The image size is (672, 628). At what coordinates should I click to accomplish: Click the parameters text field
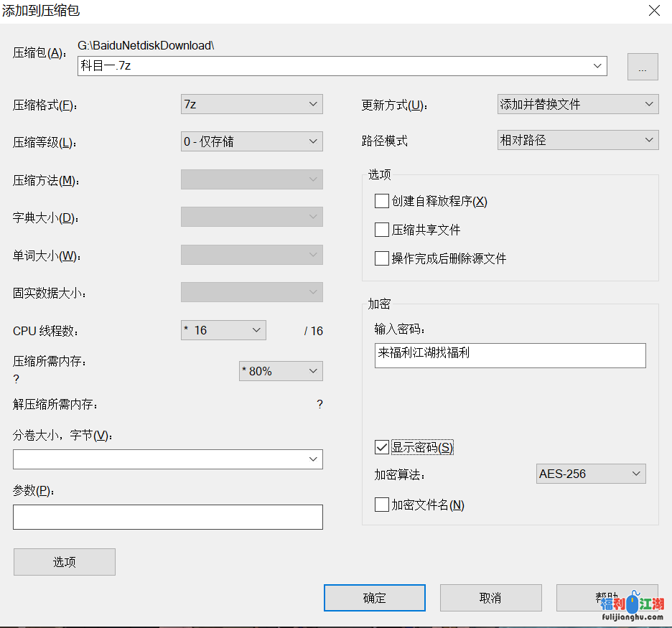(x=167, y=517)
